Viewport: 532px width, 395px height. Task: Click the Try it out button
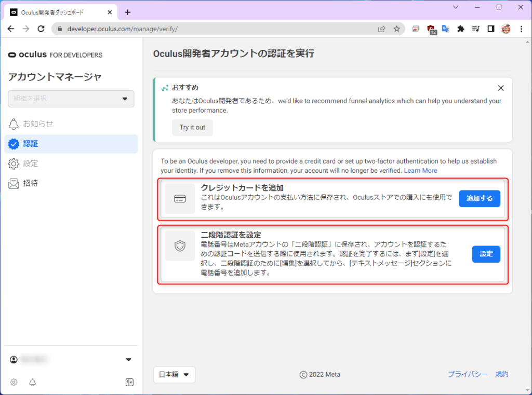192,128
